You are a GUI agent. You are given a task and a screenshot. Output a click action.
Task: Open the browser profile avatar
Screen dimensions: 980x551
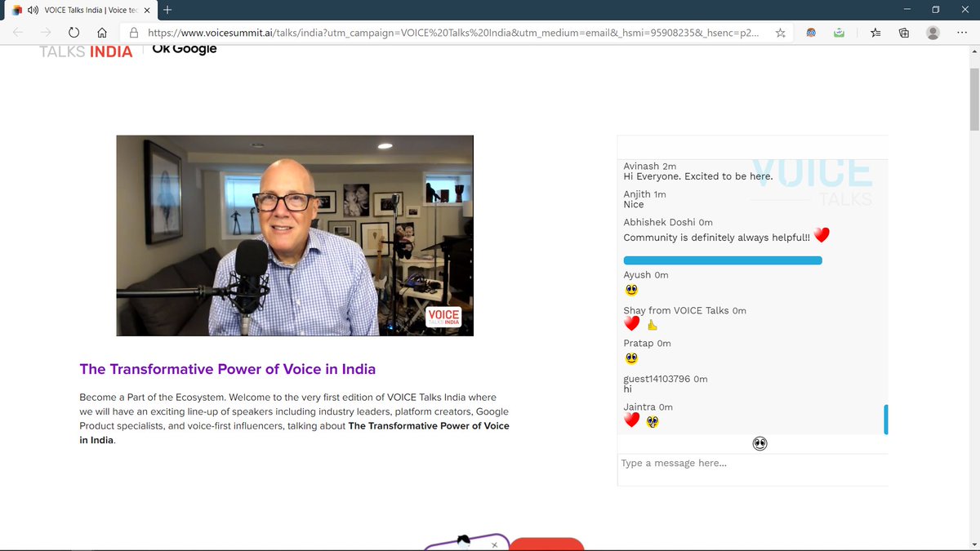pyautogui.click(x=933, y=33)
